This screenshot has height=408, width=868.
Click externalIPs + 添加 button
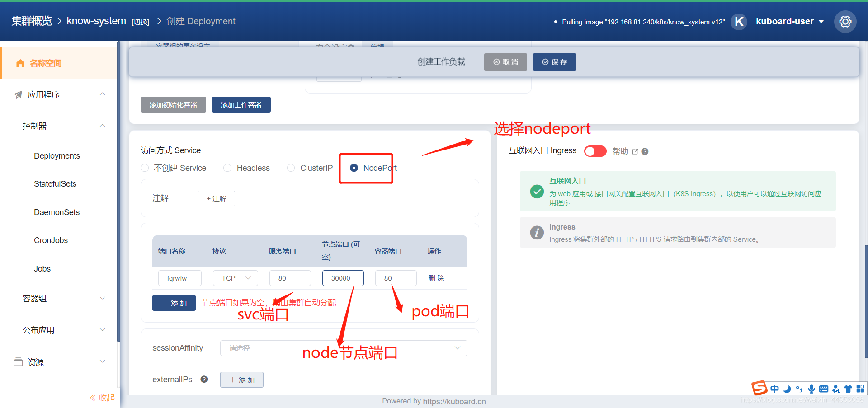[x=242, y=380]
